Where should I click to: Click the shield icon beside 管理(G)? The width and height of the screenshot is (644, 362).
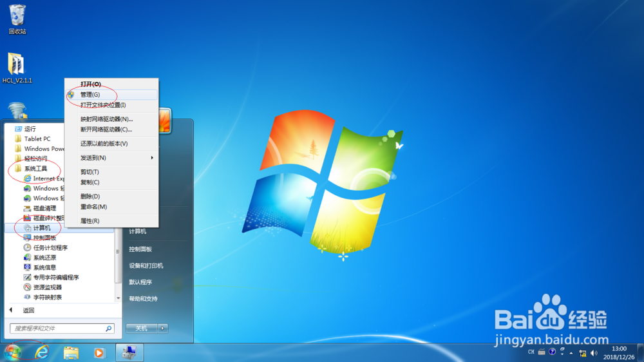71,95
